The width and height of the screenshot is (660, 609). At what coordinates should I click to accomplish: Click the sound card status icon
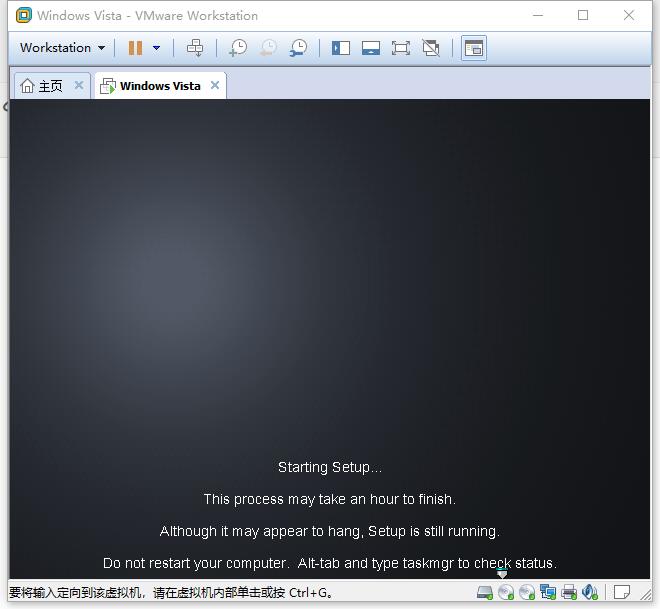click(590, 593)
